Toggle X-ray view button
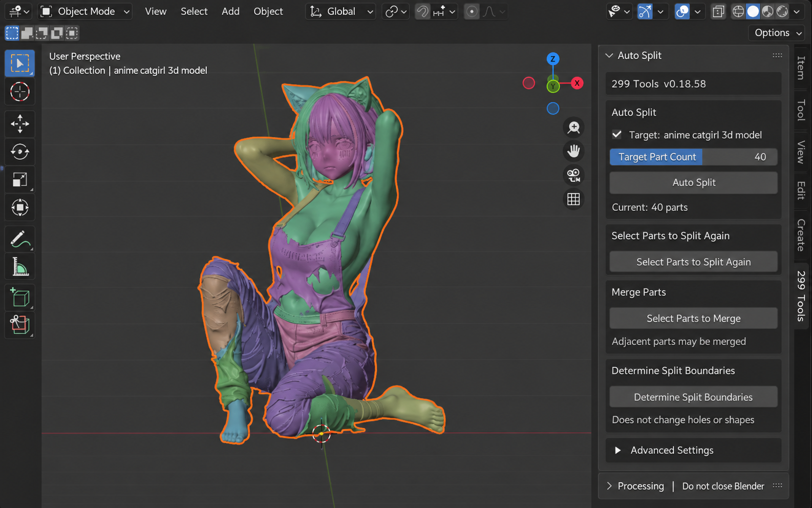Image resolution: width=812 pixels, height=508 pixels. [718, 11]
